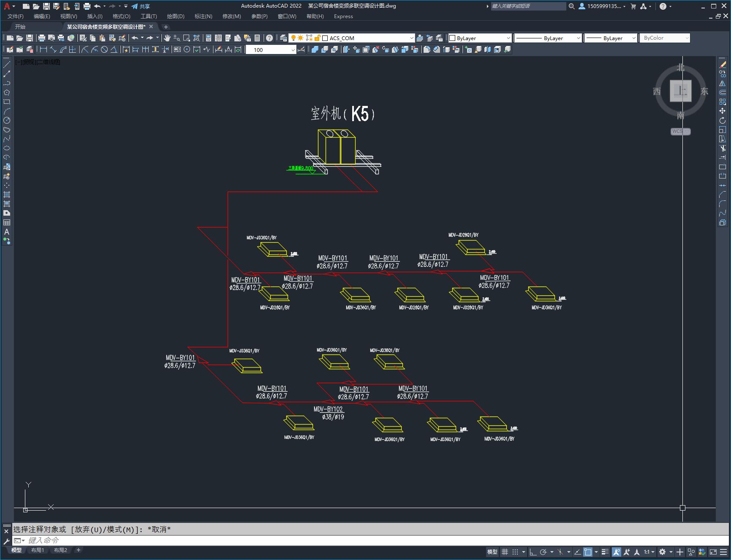The height and width of the screenshot is (560, 731).
Task: Click the WCS label under view cube
Action: click(680, 131)
